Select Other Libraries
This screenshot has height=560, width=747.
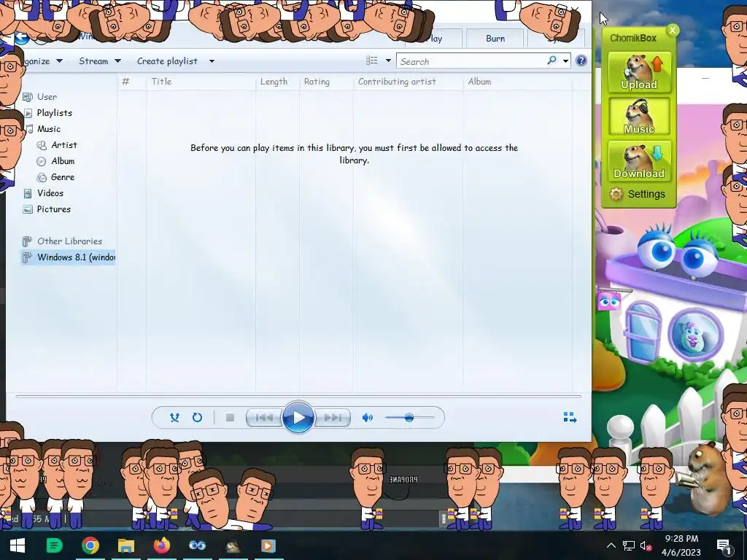pyautogui.click(x=69, y=241)
